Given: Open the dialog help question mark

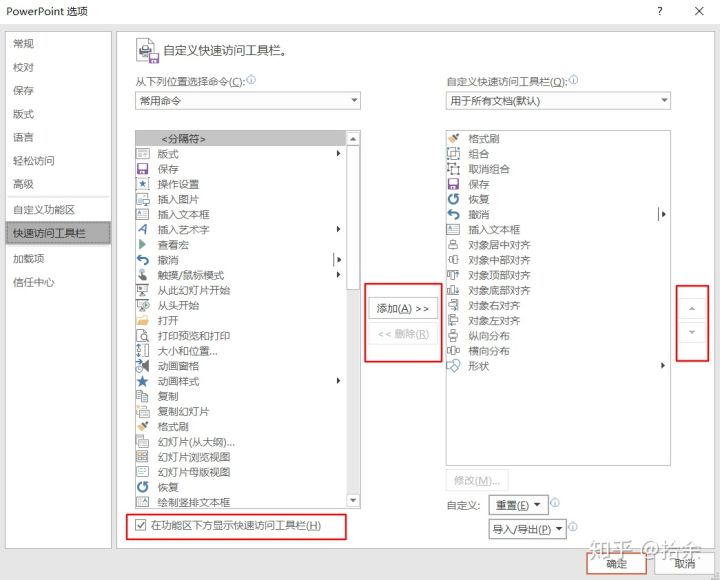Looking at the screenshot, I should [x=660, y=11].
